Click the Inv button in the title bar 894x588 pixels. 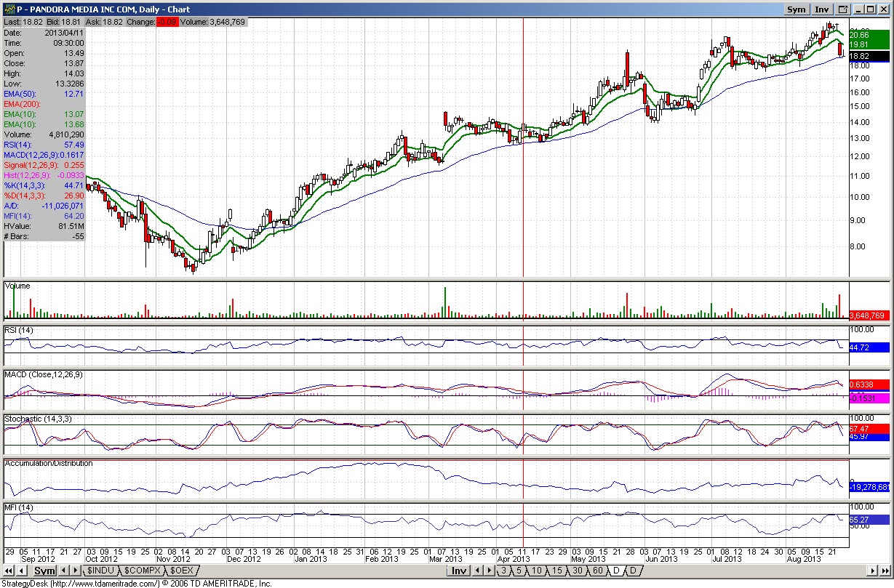coord(822,9)
